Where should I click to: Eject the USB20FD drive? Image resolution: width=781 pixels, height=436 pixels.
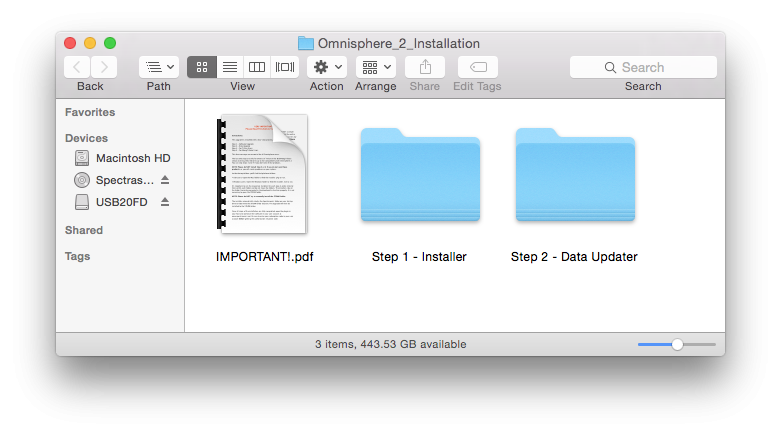coord(165,202)
